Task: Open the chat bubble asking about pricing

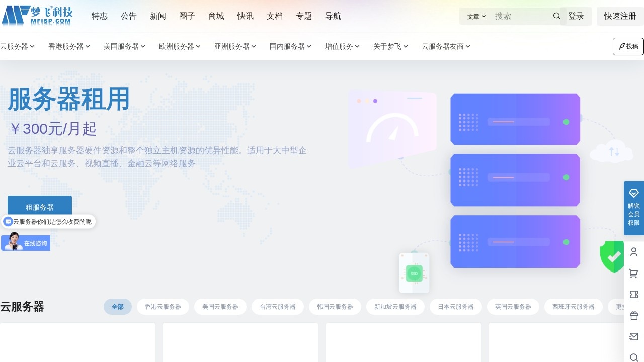Action: [49, 221]
